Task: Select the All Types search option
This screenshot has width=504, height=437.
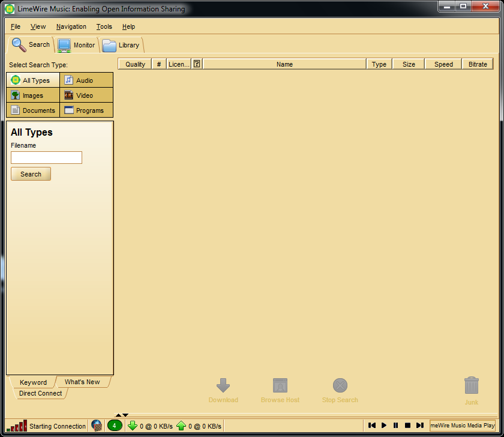Action: 33,80
